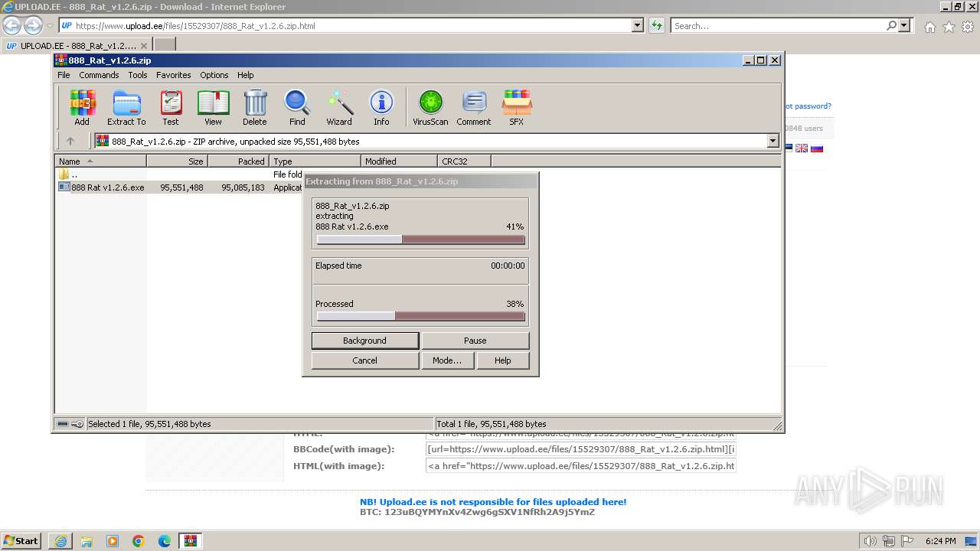The height and width of the screenshot is (551, 980).
Task: Click the Add toolbar icon in WinRAR
Action: (x=82, y=107)
